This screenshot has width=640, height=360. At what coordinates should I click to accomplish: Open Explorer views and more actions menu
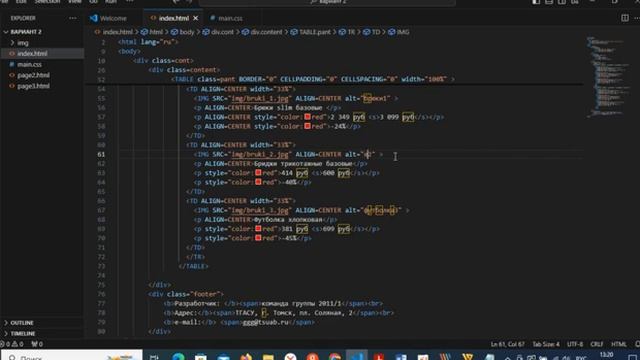[73, 18]
